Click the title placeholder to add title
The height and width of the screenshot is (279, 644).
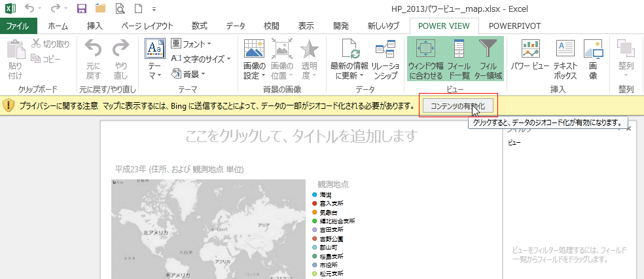point(300,136)
